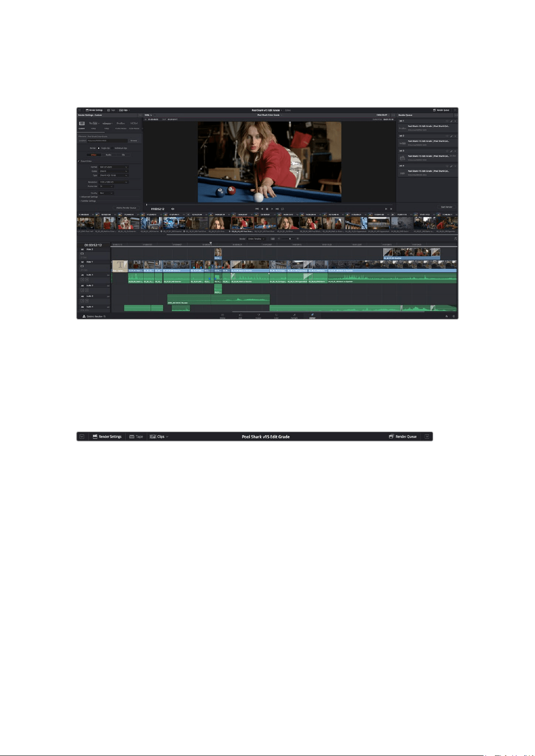Open the Type dropdown

click(114, 175)
